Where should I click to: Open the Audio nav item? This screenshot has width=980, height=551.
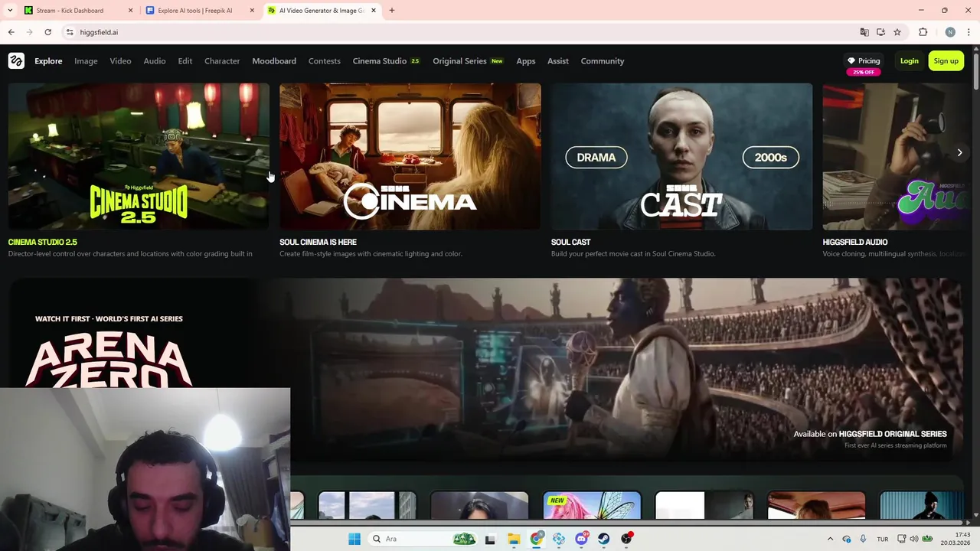pos(155,61)
